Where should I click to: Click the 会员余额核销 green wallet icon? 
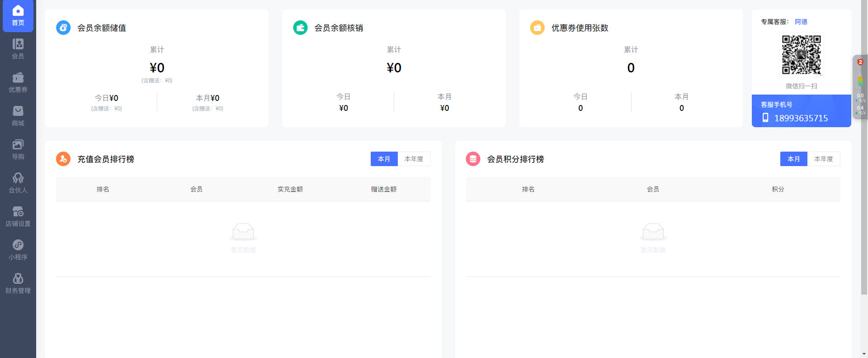[x=300, y=28]
